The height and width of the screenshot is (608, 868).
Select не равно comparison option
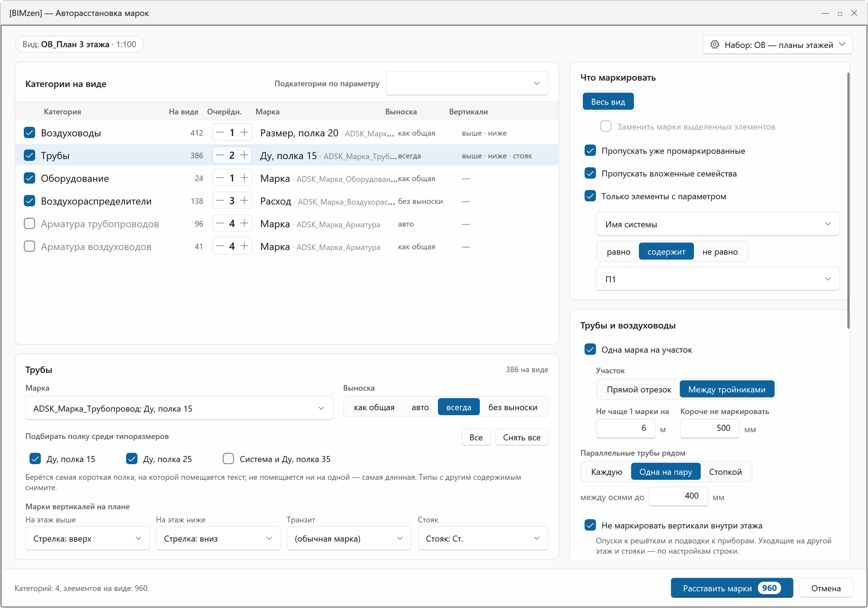point(720,252)
